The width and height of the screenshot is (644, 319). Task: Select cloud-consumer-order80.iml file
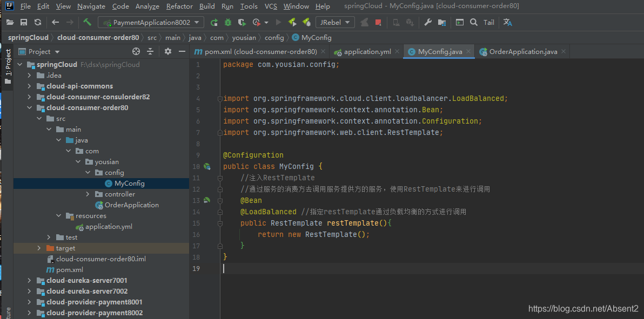(96, 259)
